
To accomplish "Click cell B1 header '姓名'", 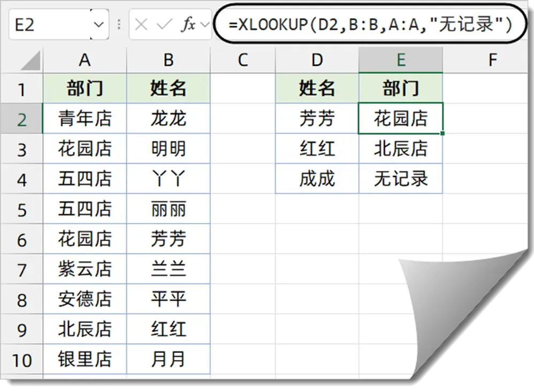I will (168, 88).
